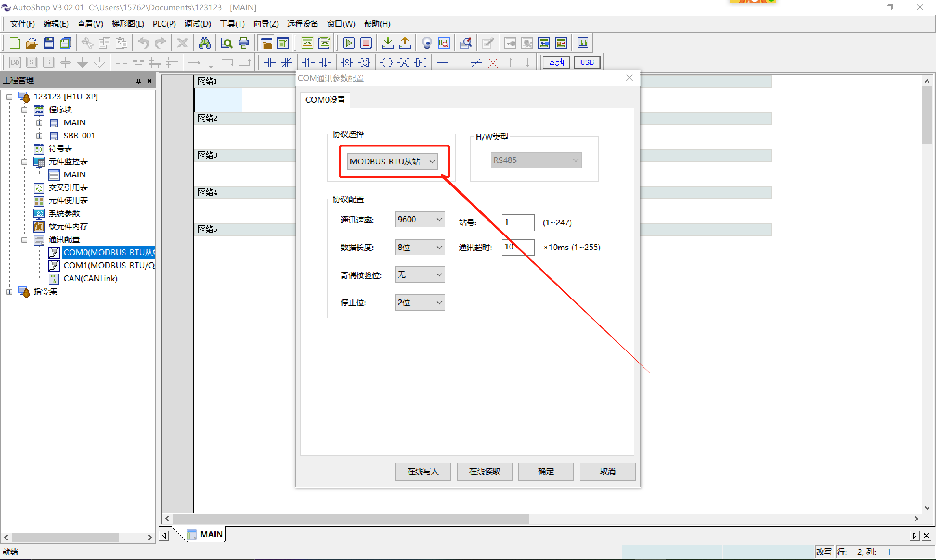Image resolution: width=936 pixels, height=560 pixels.
Task: Select 系统参数 in project tree
Action: (64, 214)
